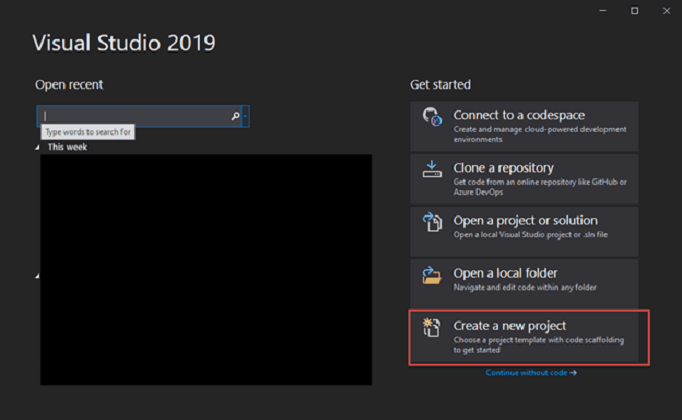Image resolution: width=682 pixels, height=420 pixels.
Task: Click the Open a local folder icon
Action: [x=432, y=276]
